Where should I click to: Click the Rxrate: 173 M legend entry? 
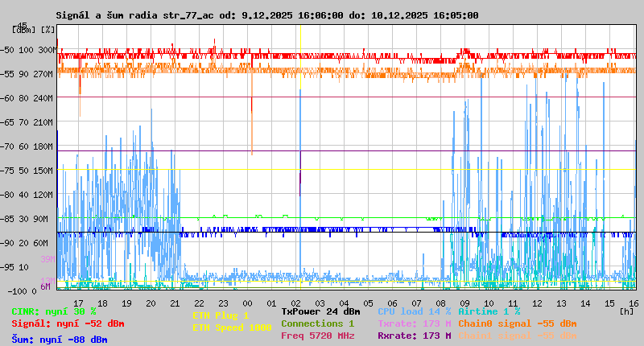[x=414, y=336]
